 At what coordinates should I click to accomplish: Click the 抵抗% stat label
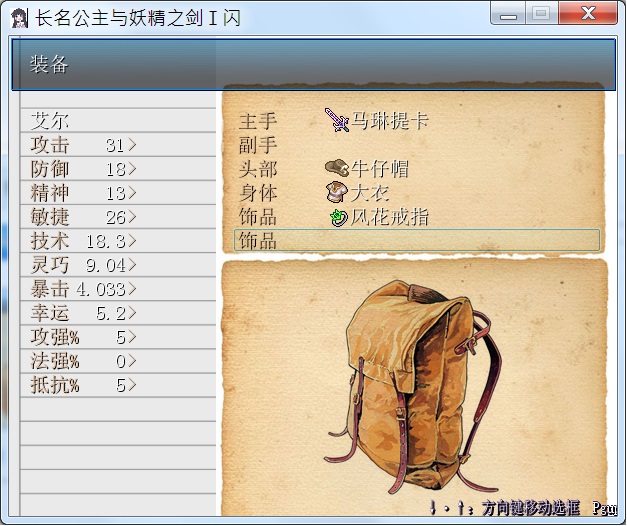55,385
